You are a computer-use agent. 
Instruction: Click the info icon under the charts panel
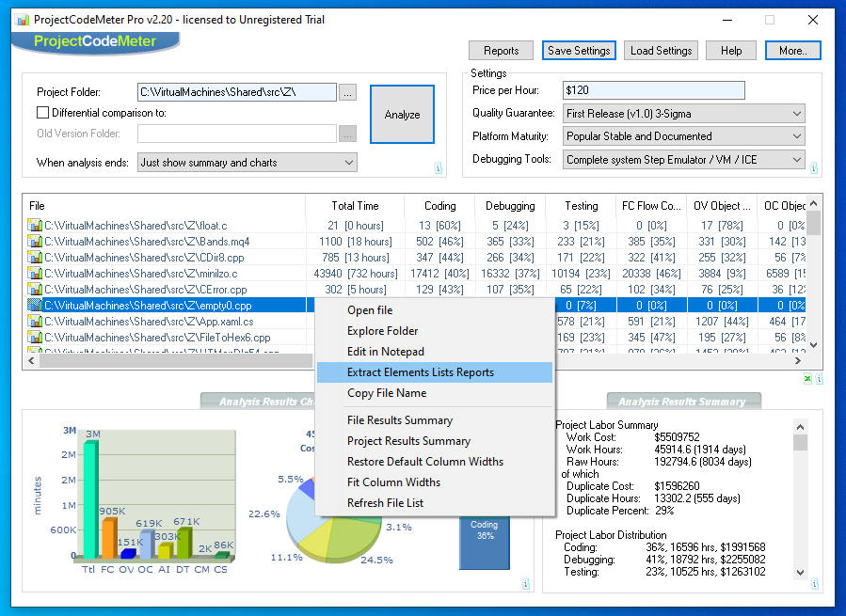525,584
